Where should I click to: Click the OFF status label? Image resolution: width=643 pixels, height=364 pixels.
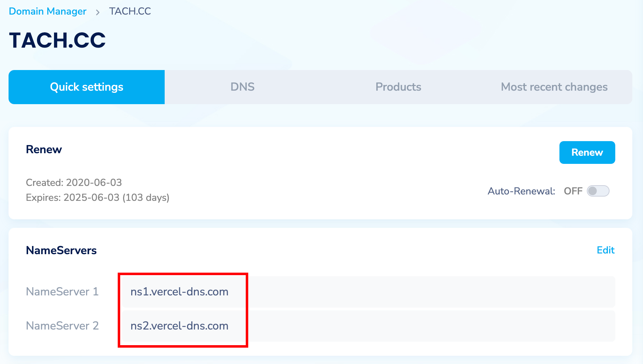point(573,191)
